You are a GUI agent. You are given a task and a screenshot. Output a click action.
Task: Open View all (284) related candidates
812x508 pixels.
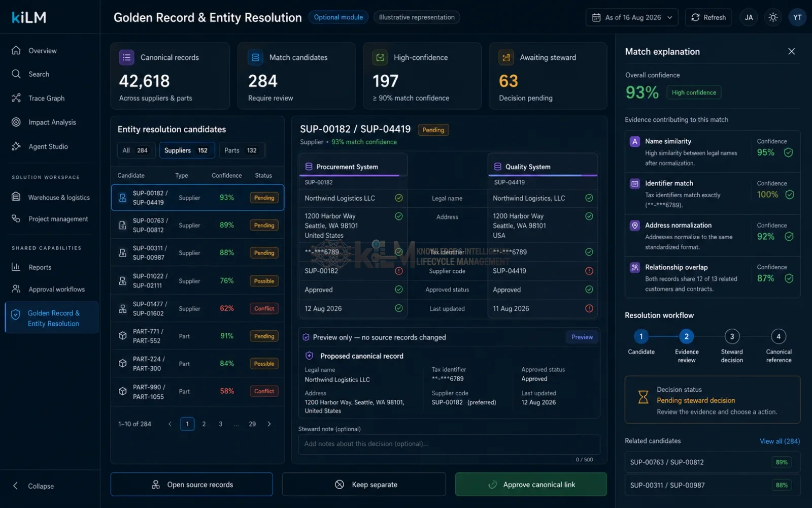(x=780, y=441)
